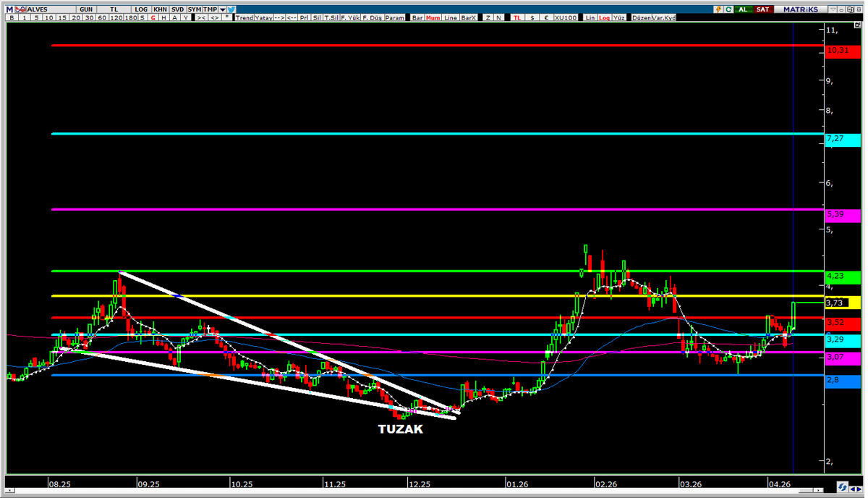This screenshot has width=868, height=498.
Task: Toggle Lin linear scale
Action: (590, 17)
